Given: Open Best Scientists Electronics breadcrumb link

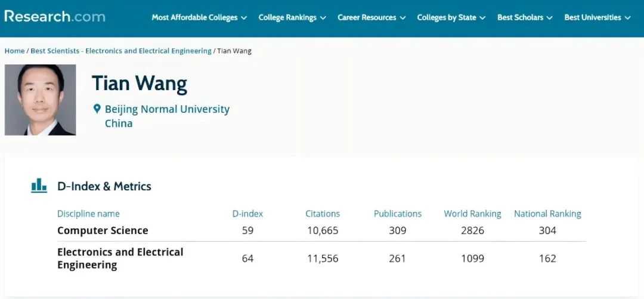Looking at the screenshot, I should pos(121,51).
